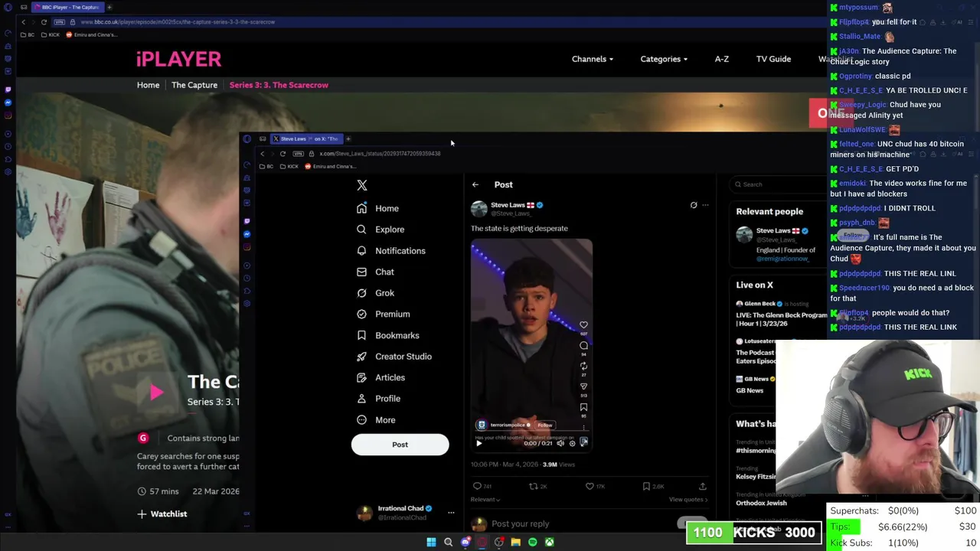Open iPlayer TV Guide link
The width and height of the screenshot is (980, 551).
tap(773, 59)
